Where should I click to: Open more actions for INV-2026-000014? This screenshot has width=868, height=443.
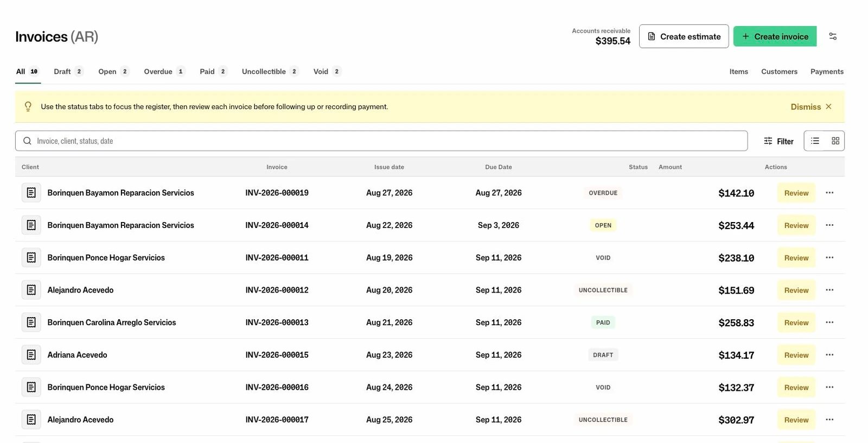829,225
